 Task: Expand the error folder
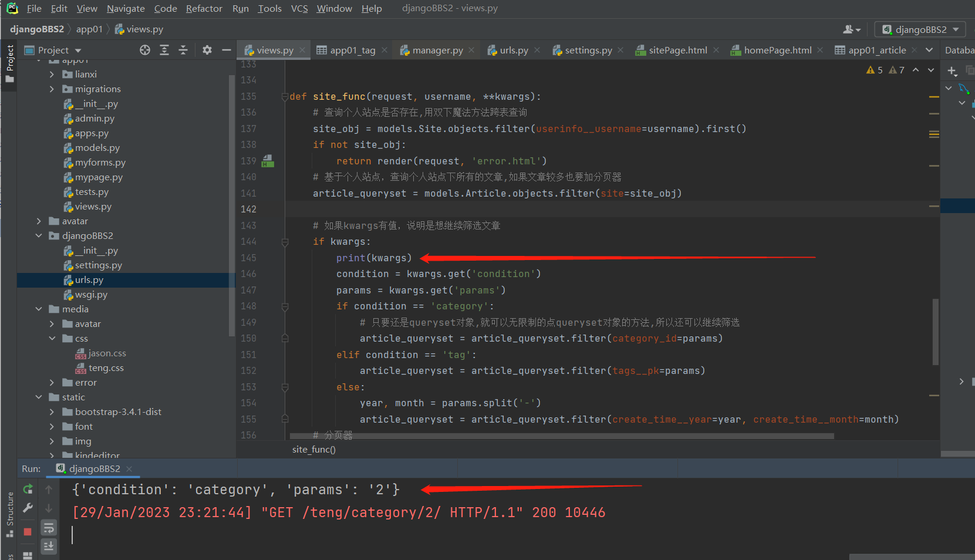52,383
